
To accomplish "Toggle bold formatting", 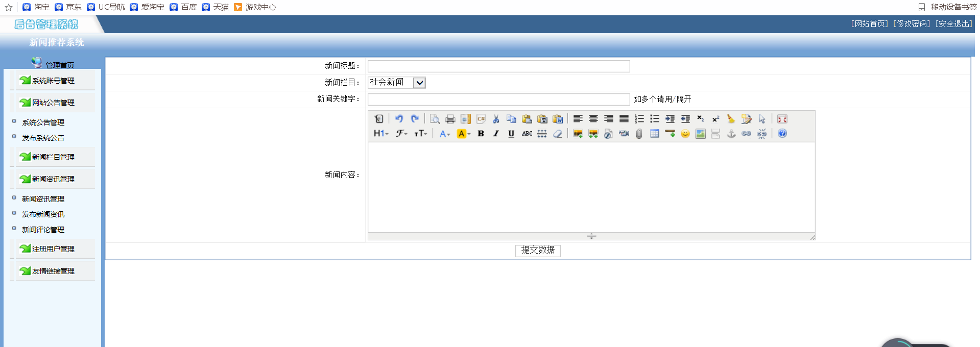I will tap(481, 134).
